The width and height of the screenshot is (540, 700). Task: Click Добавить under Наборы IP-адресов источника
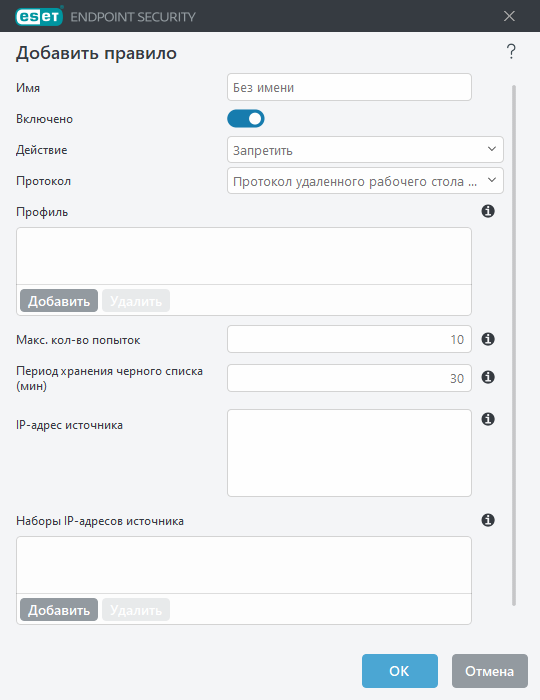[59, 610]
